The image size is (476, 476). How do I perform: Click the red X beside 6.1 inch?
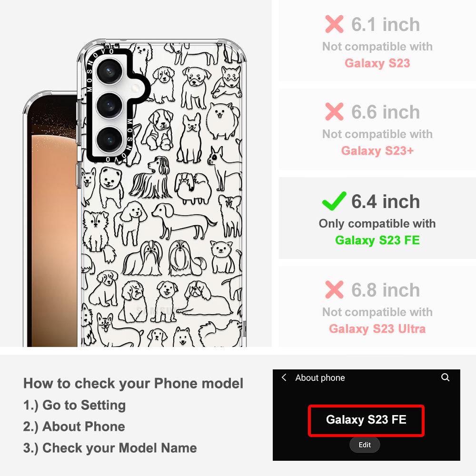(334, 24)
